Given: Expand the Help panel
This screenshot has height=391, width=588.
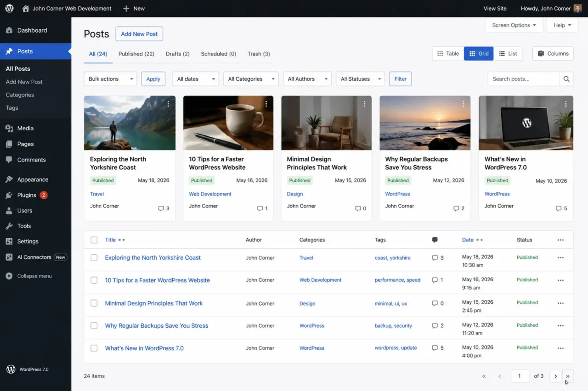Looking at the screenshot, I should point(562,25).
